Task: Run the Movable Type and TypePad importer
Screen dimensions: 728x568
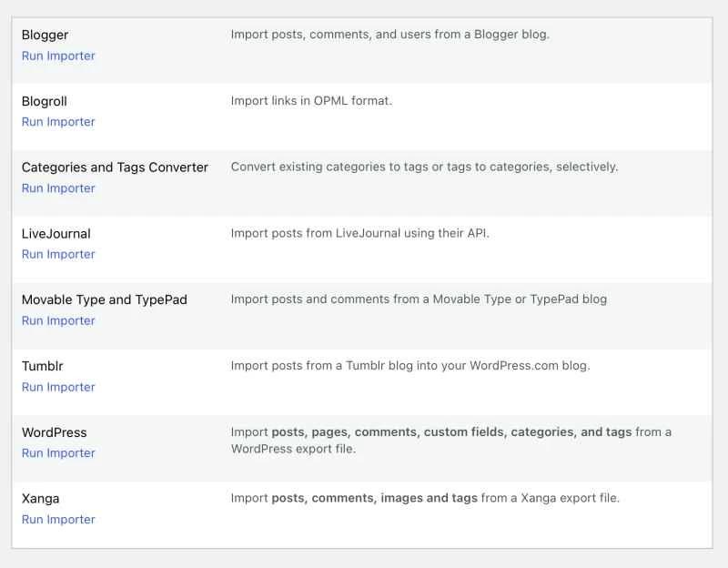Action: 58,320
